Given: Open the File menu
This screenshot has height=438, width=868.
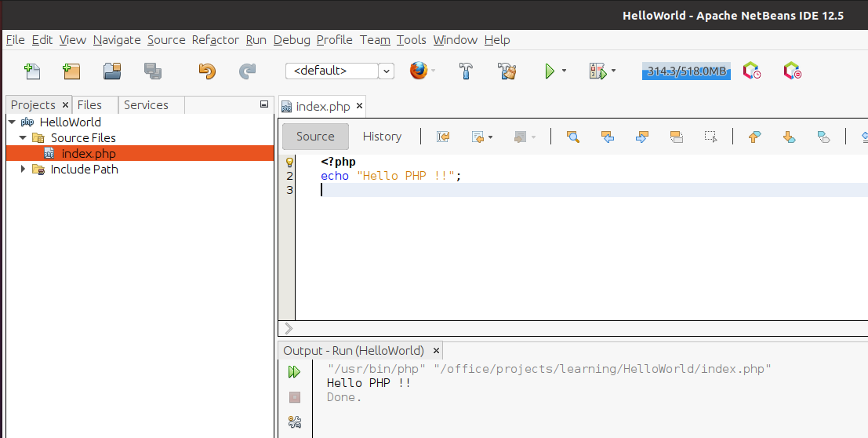Looking at the screenshot, I should [x=16, y=40].
